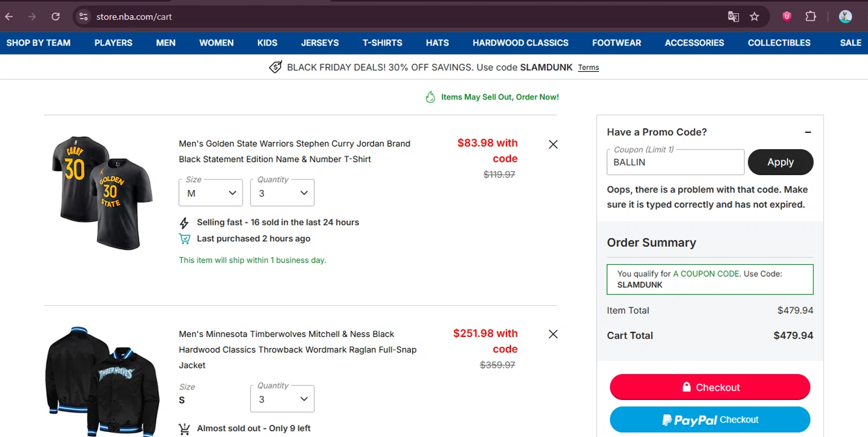The image size is (868, 437).
Task: Click the Apply promo code button
Action: 781,162
